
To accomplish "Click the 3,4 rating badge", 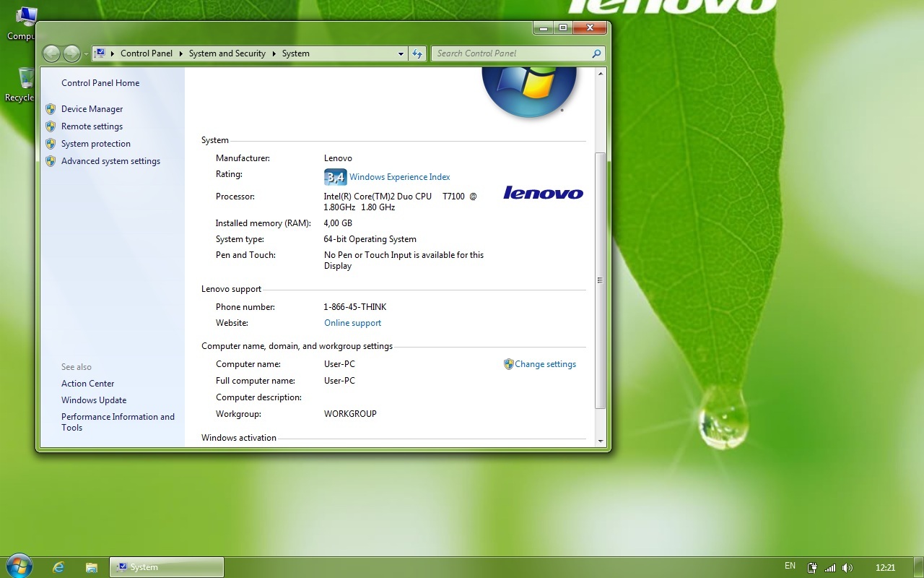I will coord(336,177).
